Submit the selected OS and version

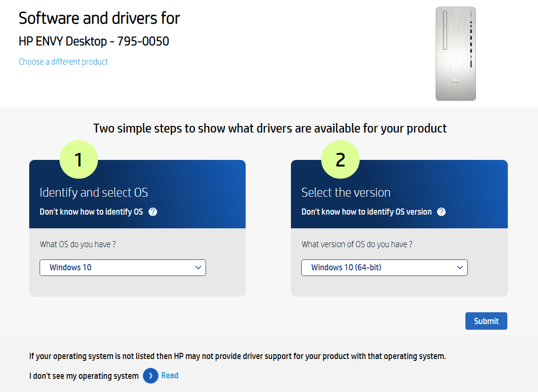[486, 321]
